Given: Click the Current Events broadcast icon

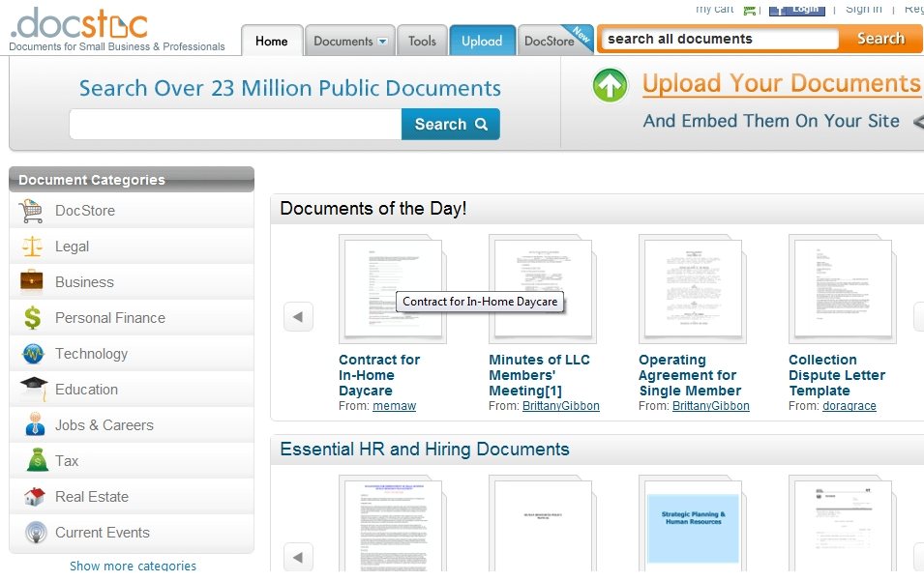Looking at the screenshot, I should click(36, 532).
